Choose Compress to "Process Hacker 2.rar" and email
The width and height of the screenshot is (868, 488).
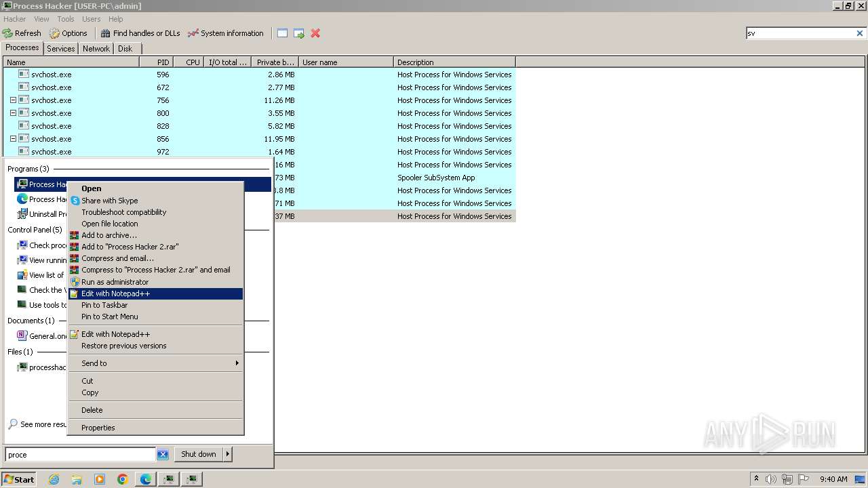point(155,270)
